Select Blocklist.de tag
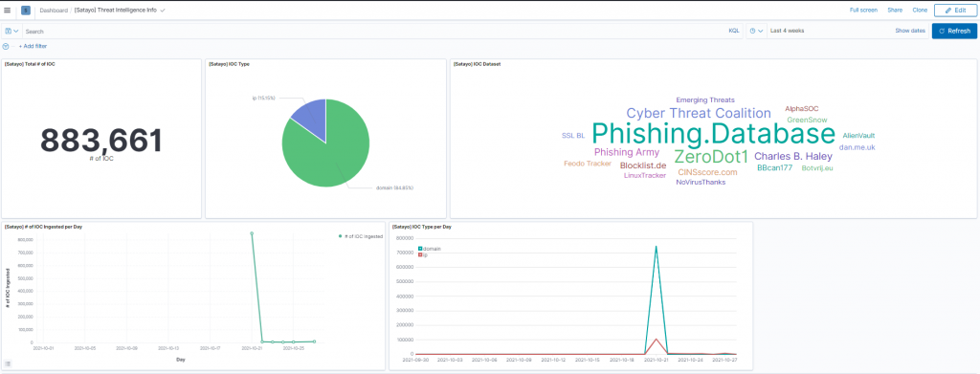 (x=643, y=165)
